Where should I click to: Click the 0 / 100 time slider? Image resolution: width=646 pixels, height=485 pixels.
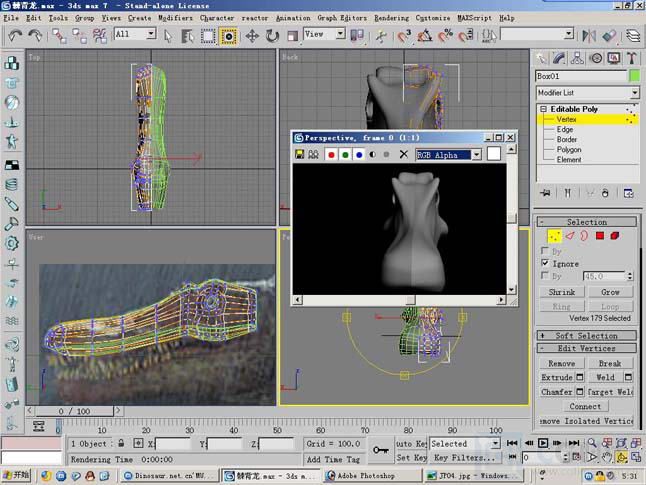click(74, 411)
